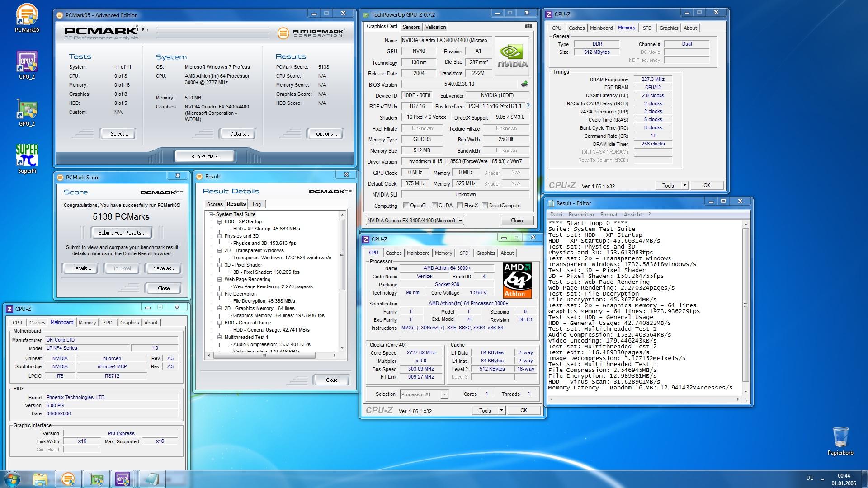Click the GPU-Z BIOS save chip icon
Image resolution: width=868 pixels, height=488 pixels.
[524, 84]
